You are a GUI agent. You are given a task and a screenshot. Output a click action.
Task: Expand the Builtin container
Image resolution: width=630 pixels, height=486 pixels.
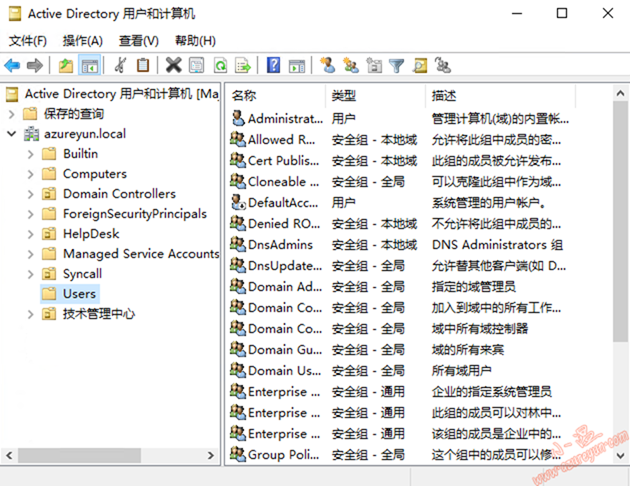(31, 154)
